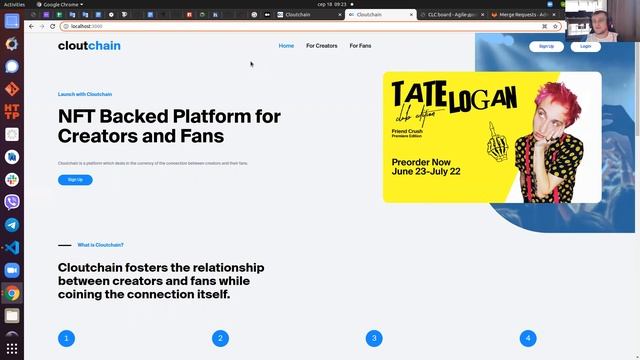Screen dimensions: 640x360
Task: Click the NFT Backed Platform headline
Action: point(169,126)
